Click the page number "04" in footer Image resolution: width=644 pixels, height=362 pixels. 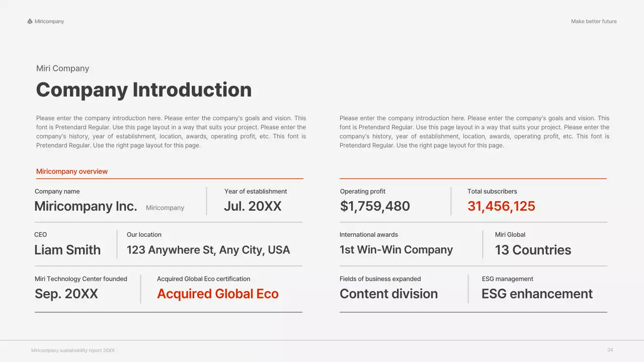(x=610, y=350)
